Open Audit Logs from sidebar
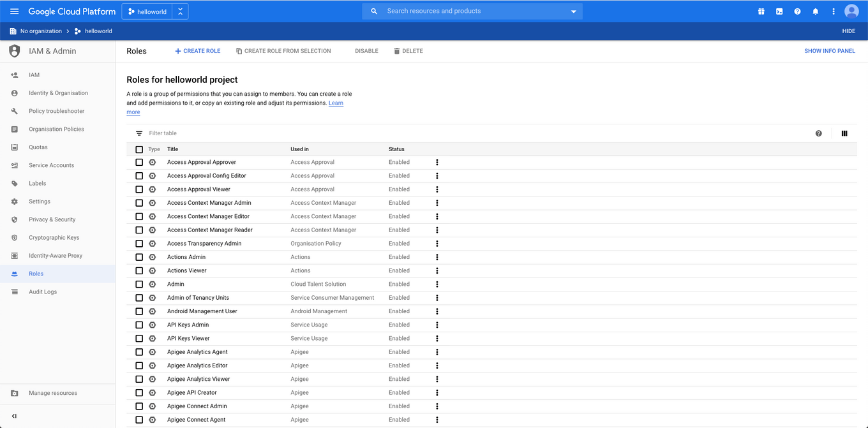The width and height of the screenshot is (868, 428). coord(43,291)
